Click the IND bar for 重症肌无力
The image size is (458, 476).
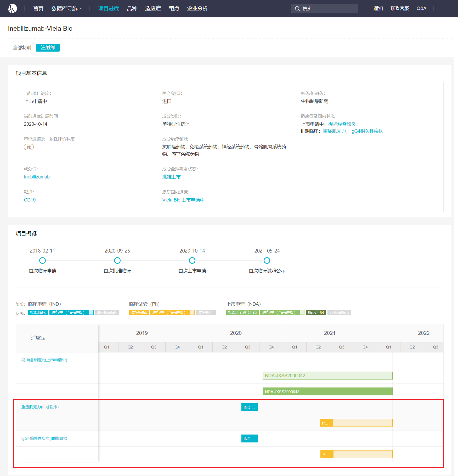click(x=250, y=407)
